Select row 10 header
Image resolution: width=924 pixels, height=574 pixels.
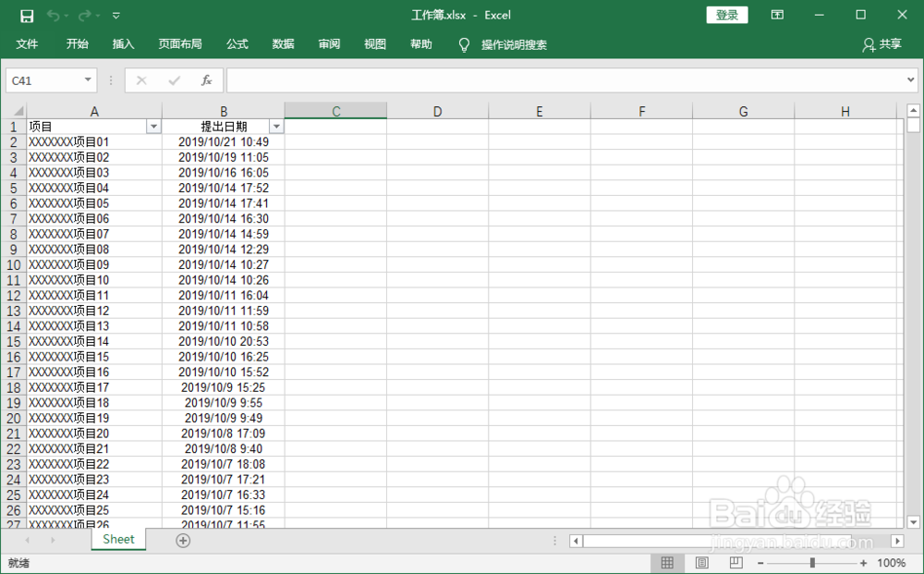[14, 264]
